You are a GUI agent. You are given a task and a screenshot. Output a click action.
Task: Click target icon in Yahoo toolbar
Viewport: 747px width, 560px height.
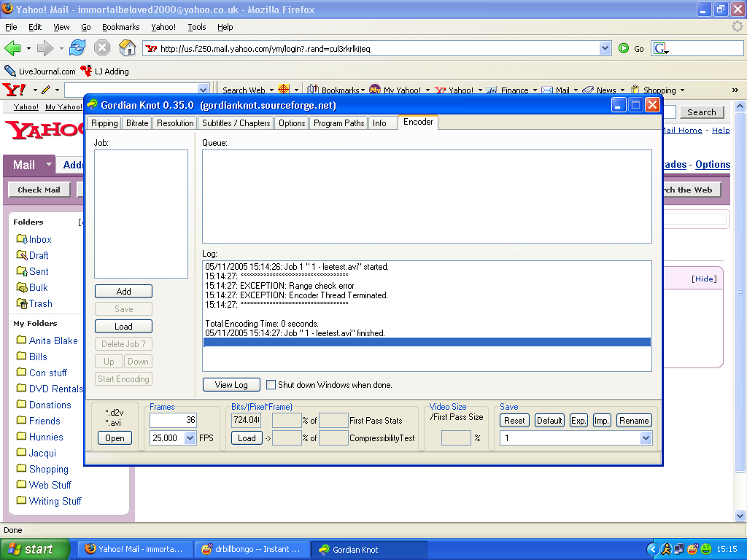pyautogui.click(x=284, y=90)
